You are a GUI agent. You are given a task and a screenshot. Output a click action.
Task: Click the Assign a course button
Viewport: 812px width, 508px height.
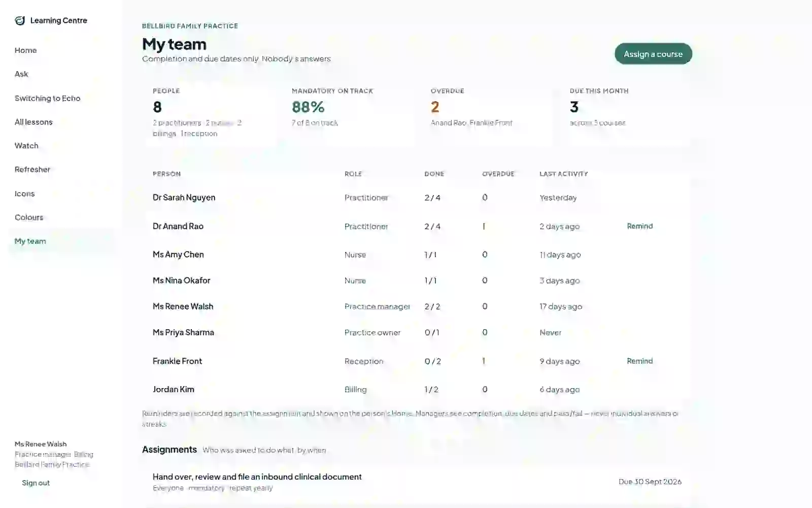coord(653,54)
